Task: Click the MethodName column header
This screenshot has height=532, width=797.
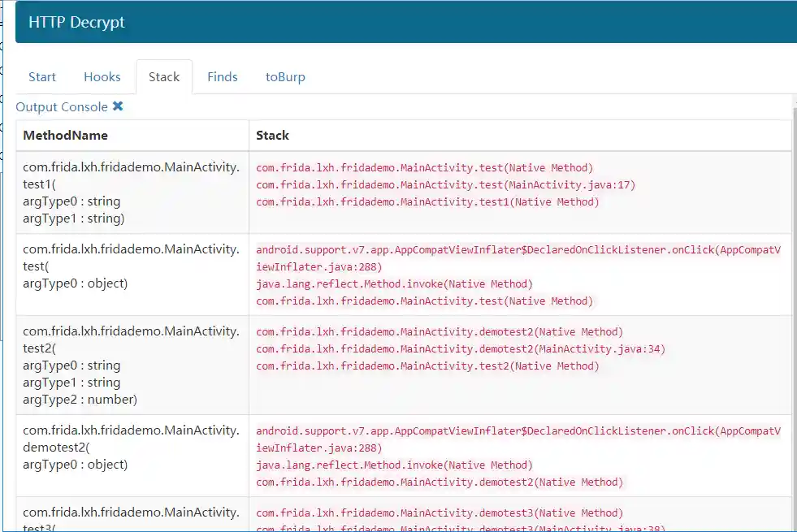Action: pos(66,136)
